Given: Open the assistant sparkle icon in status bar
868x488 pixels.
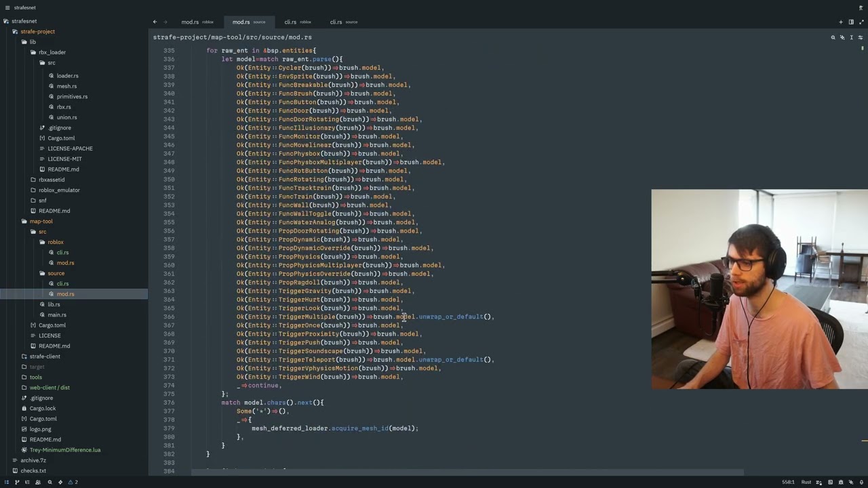Looking at the screenshot, I should pyautogui.click(x=851, y=482).
